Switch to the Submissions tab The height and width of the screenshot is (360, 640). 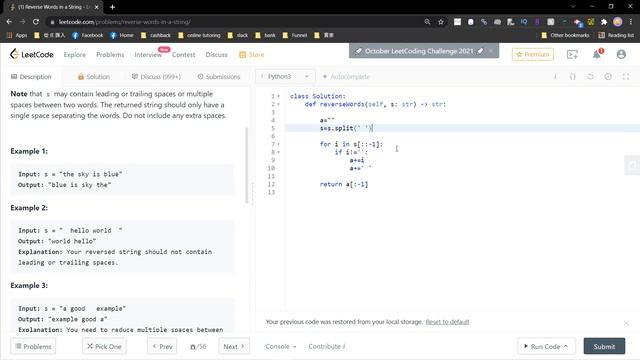point(219,77)
